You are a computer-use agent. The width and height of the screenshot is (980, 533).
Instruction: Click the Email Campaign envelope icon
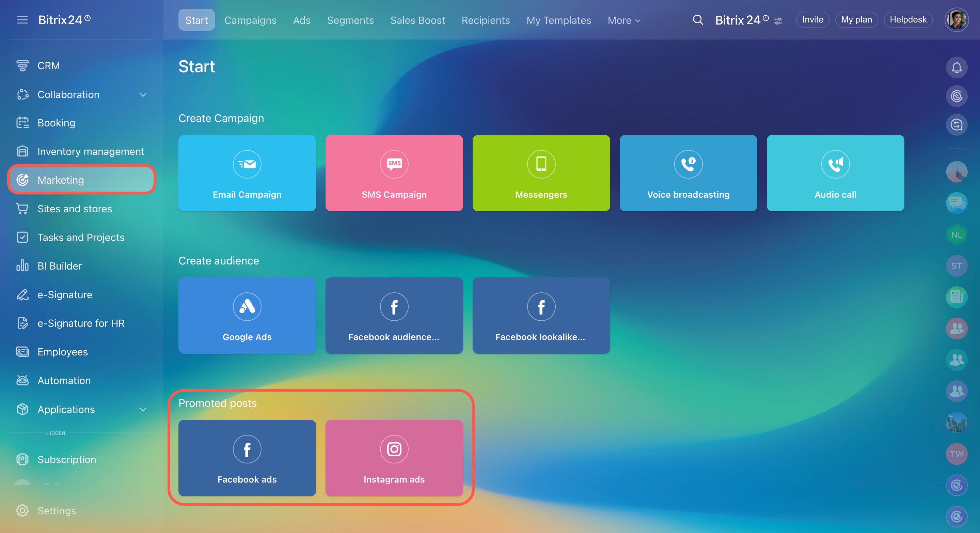247,164
